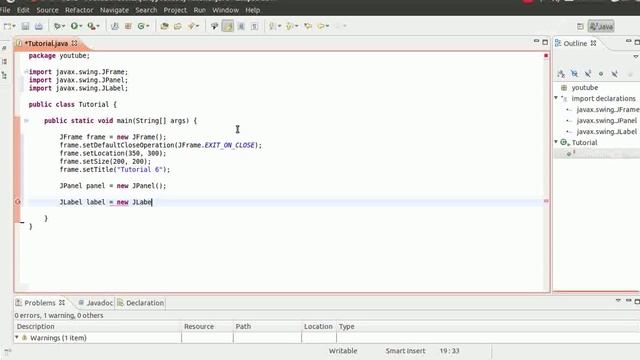Click the Debug bug icon in toolbar
Viewport: 640px width, 360px height.
tap(57, 26)
